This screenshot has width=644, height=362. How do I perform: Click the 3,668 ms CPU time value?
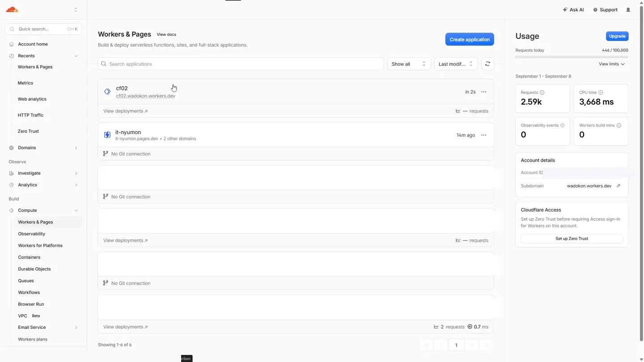click(596, 102)
